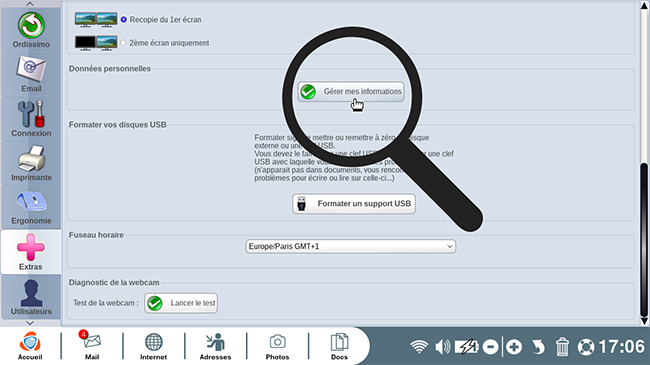Click the back arrow icon
Screen dimensions: 650x365
click(538, 347)
